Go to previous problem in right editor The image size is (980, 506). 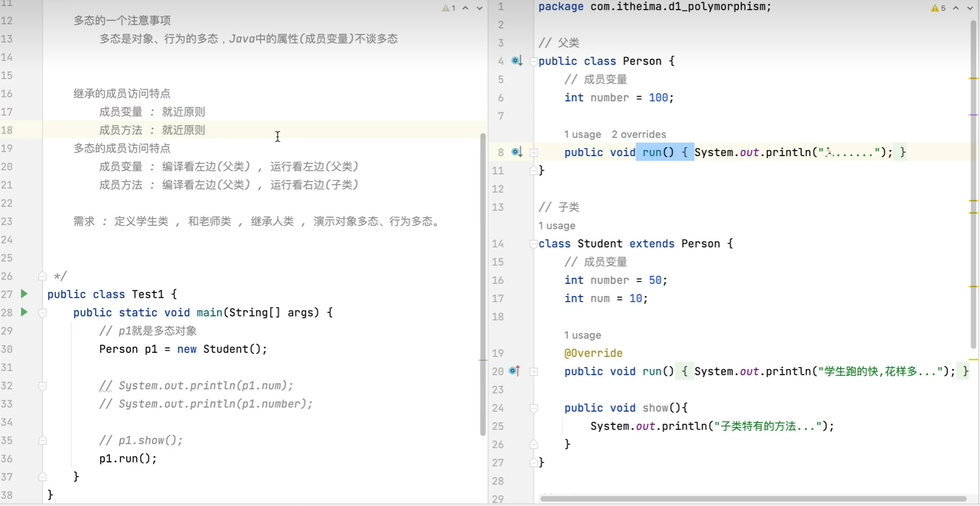point(956,8)
